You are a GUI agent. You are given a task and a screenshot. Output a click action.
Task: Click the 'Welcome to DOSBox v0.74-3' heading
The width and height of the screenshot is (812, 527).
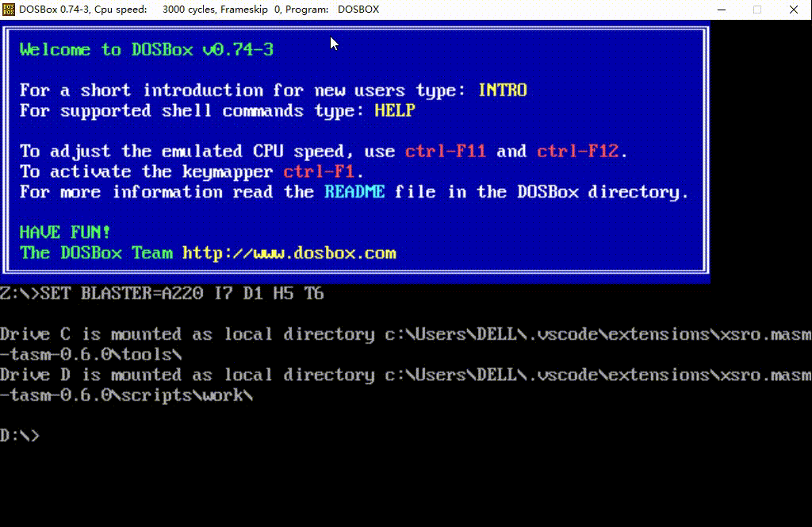tap(147, 49)
